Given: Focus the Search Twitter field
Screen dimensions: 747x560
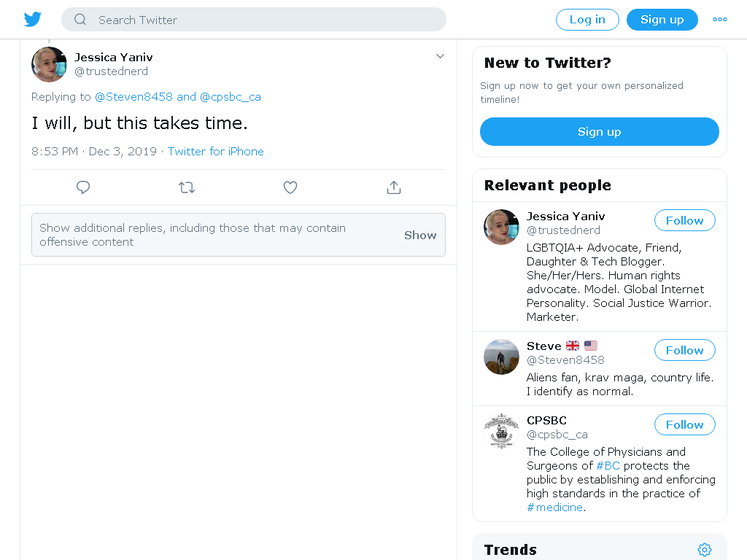Looking at the screenshot, I should (x=253, y=20).
